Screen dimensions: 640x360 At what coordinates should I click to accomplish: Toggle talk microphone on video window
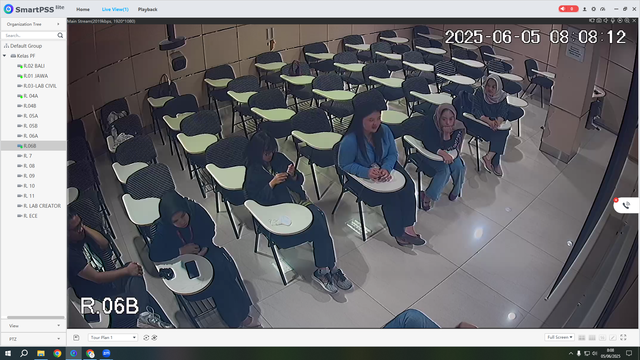click(x=613, y=20)
